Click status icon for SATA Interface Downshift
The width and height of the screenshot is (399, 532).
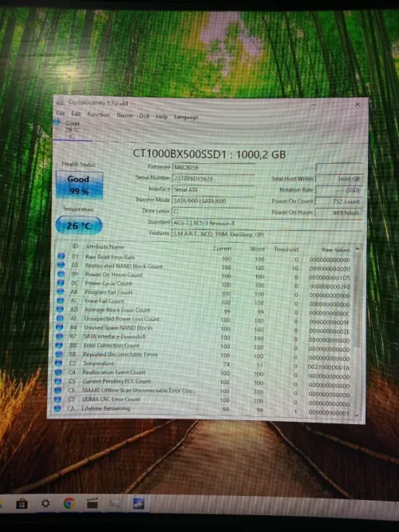pos(59,335)
